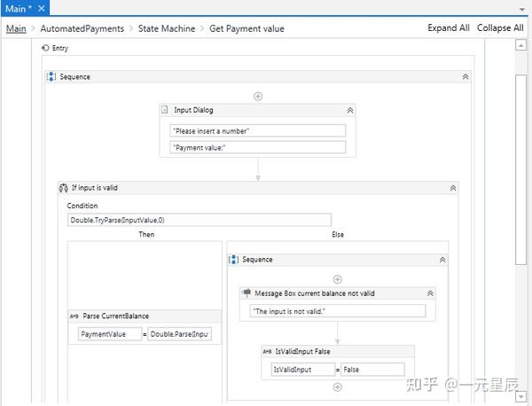Edit the Double.TryParse condition field
532x406 pixels.
click(199, 220)
